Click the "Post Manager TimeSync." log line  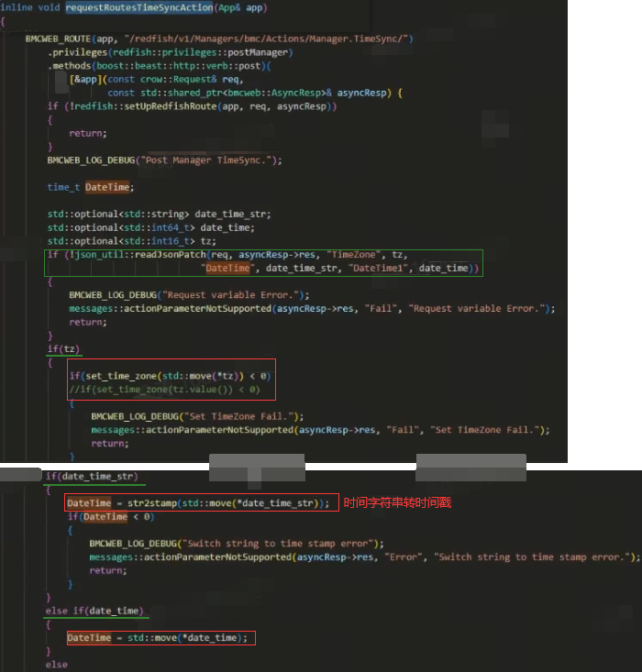point(165,160)
